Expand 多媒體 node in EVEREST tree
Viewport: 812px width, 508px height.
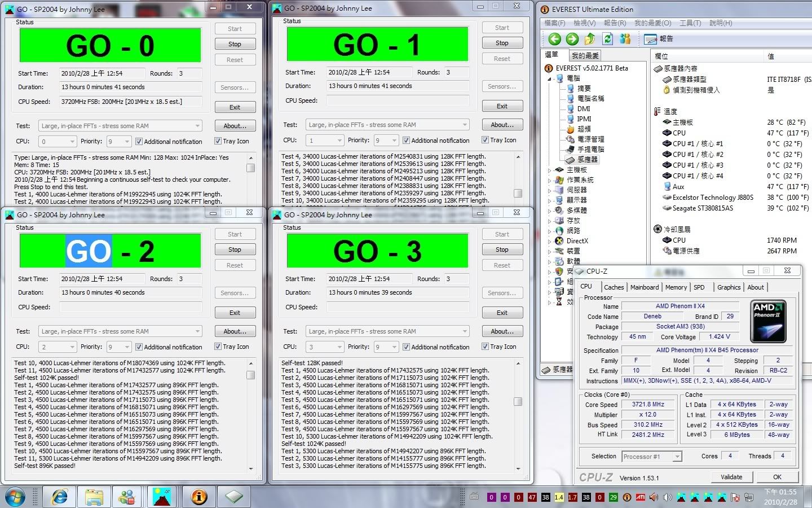pyautogui.click(x=550, y=211)
